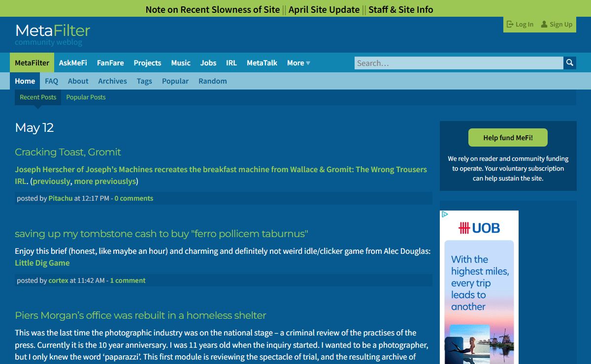Open the MetaFilter logo homepage link
The image size is (591, 364).
pyautogui.click(x=53, y=30)
